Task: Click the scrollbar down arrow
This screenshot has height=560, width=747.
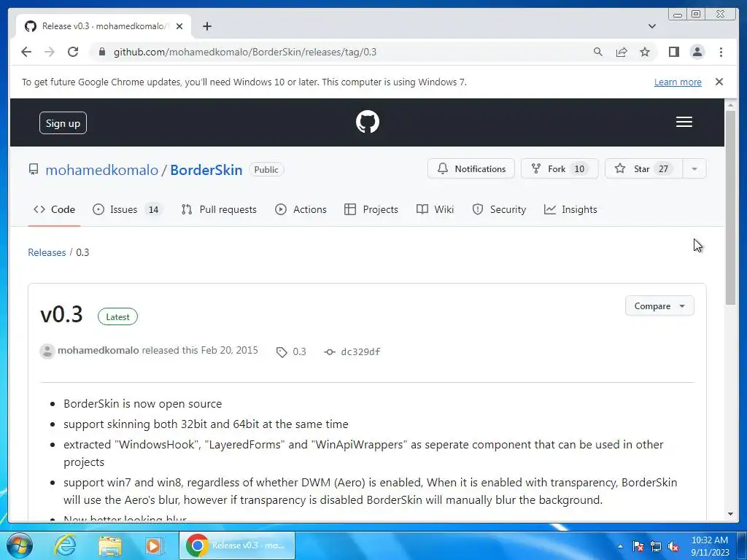Action: [730, 514]
